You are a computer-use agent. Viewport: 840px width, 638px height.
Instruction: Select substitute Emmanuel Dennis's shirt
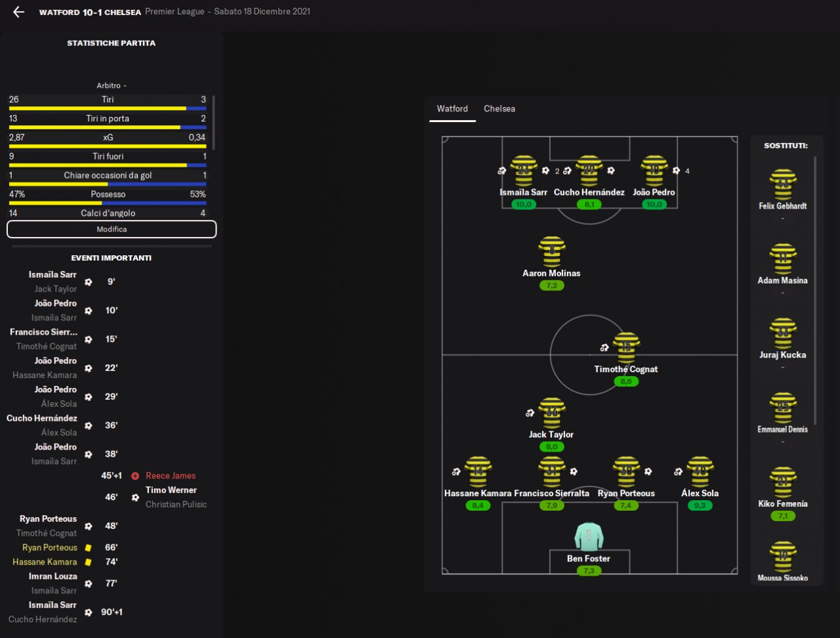(x=783, y=408)
